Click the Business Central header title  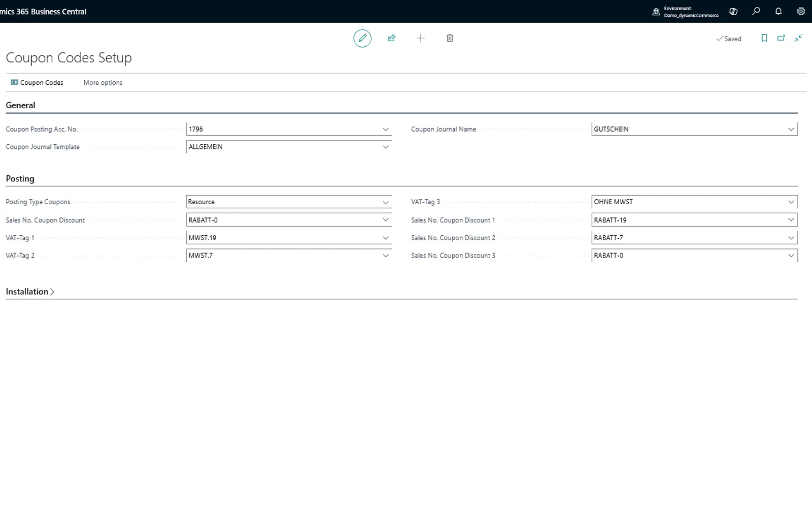coord(43,11)
